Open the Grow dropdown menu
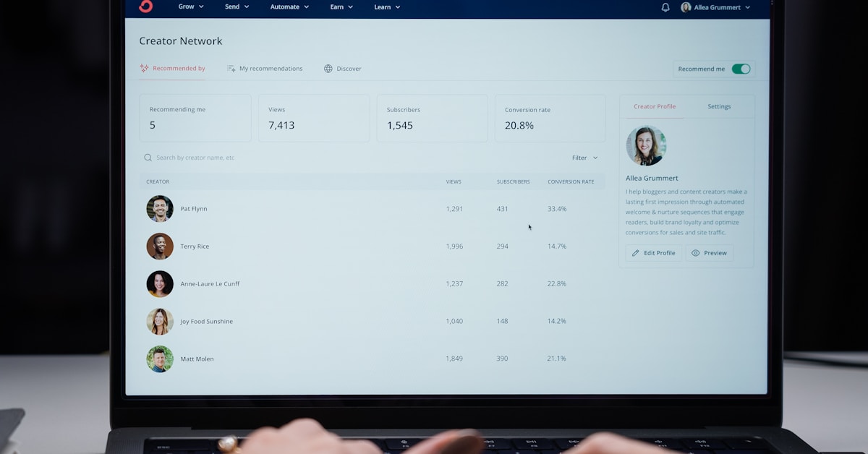 pyautogui.click(x=191, y=7)
